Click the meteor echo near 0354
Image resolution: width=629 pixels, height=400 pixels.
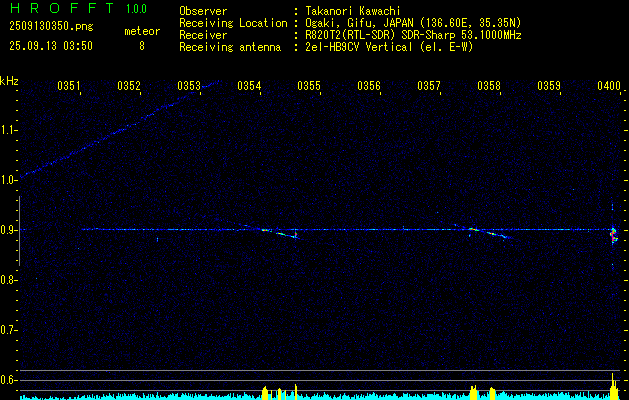[x=280, y=233]
